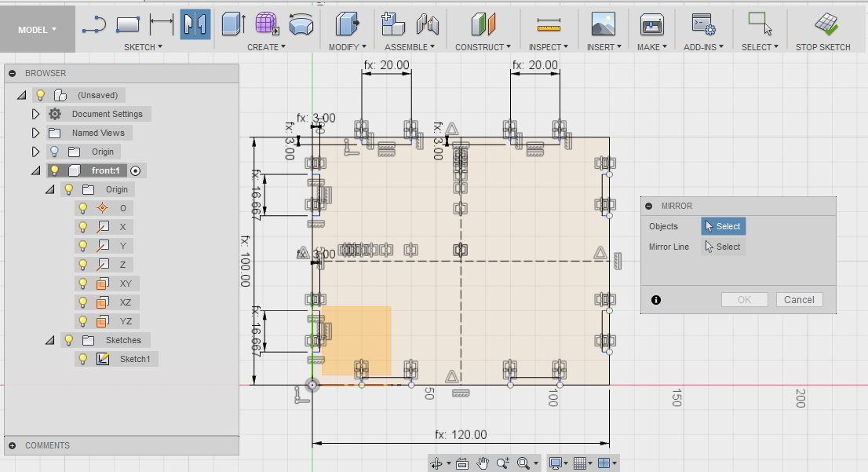The image size is (868, 472).
Task: Select the Offset Plane construct icon
Action: [x=483, y=25]
